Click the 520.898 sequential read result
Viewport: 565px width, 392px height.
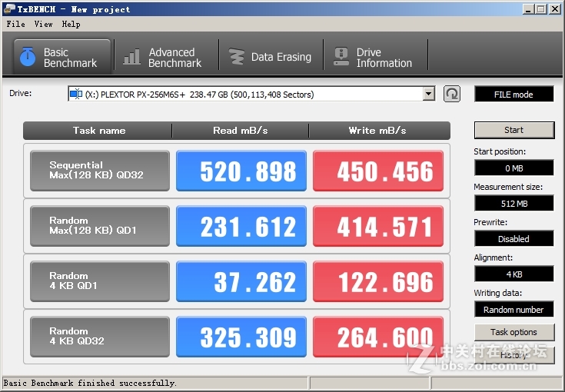pyautogui.click(x=241, y=171)
